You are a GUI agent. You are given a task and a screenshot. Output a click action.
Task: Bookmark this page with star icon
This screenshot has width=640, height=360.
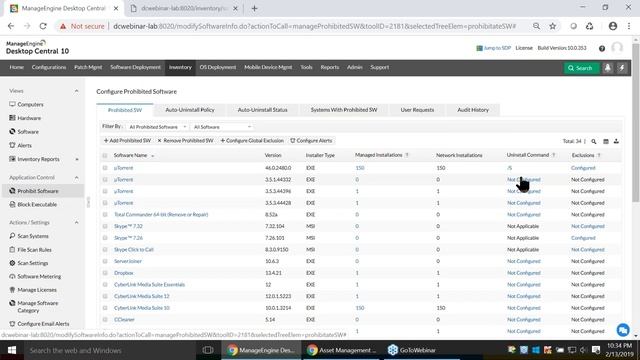(553, 26)
